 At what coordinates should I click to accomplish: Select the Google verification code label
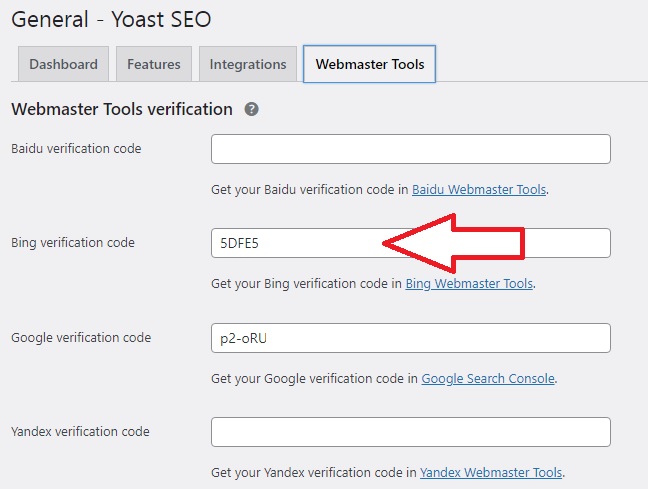(x=81, y=338)
